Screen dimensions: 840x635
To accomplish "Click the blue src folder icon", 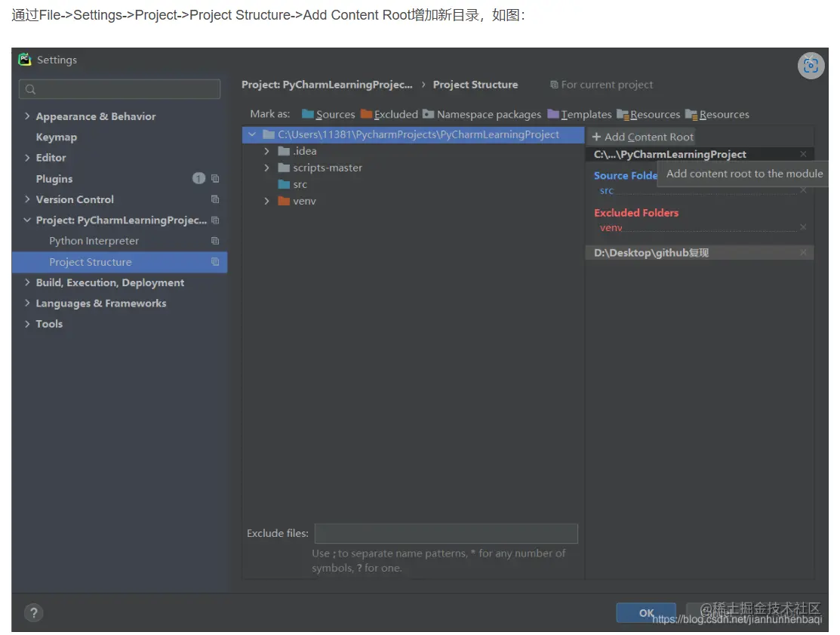I will [284, 184].
